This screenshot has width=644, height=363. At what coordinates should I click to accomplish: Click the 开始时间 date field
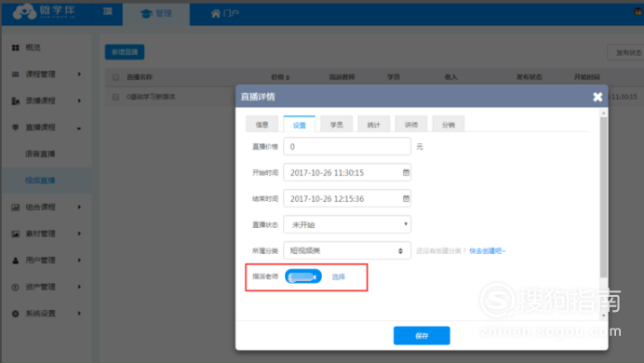tap(347, 172)
